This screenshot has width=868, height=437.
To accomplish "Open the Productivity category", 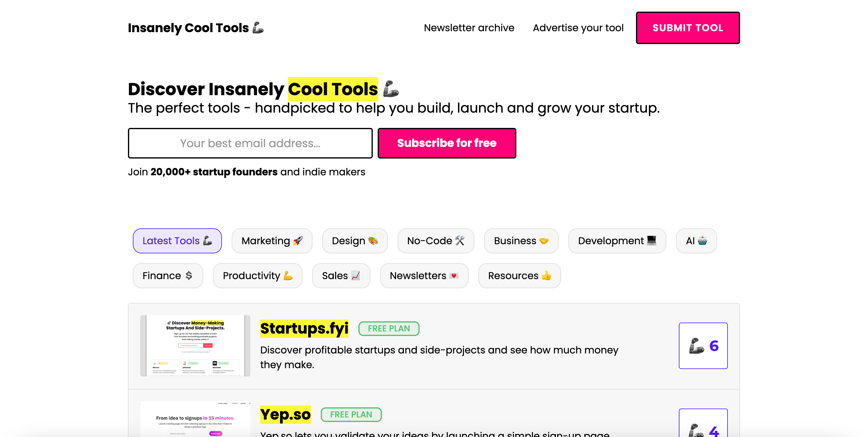I will coord(257,276).
